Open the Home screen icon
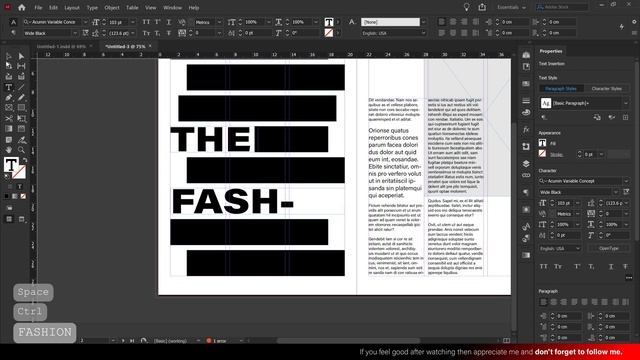The height and width of the screenshot is (360, 640). point(22,7)
